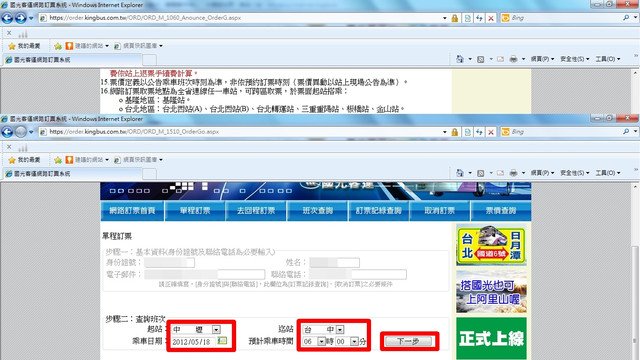
Task: Click the Bing search magnifier in the lower window
Action: click(x=626, y=132)
